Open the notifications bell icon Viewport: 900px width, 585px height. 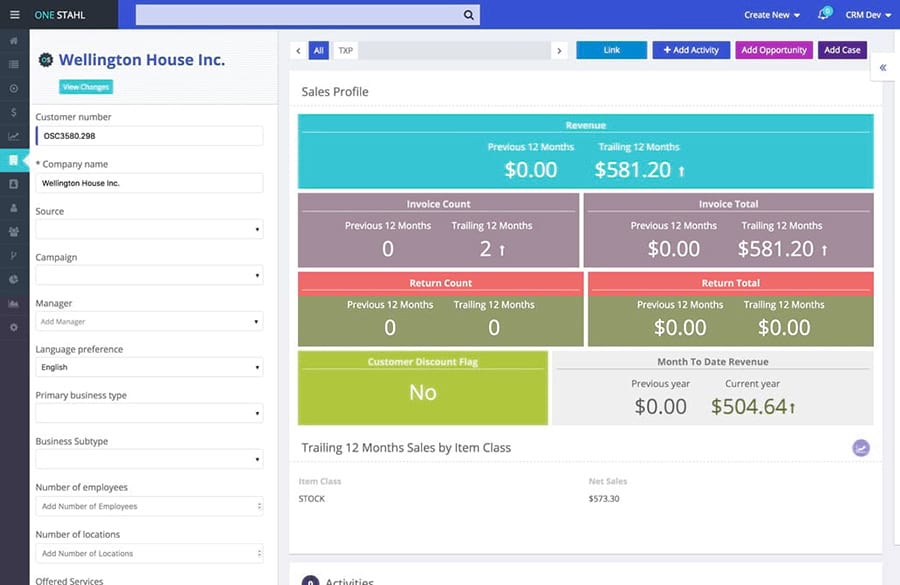[824, 14]
